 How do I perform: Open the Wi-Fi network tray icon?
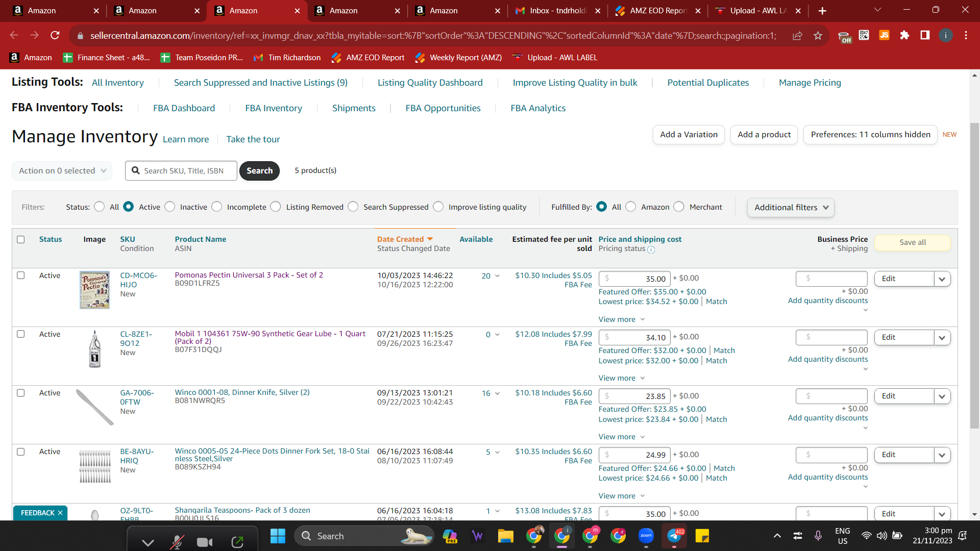click(866, 536)
